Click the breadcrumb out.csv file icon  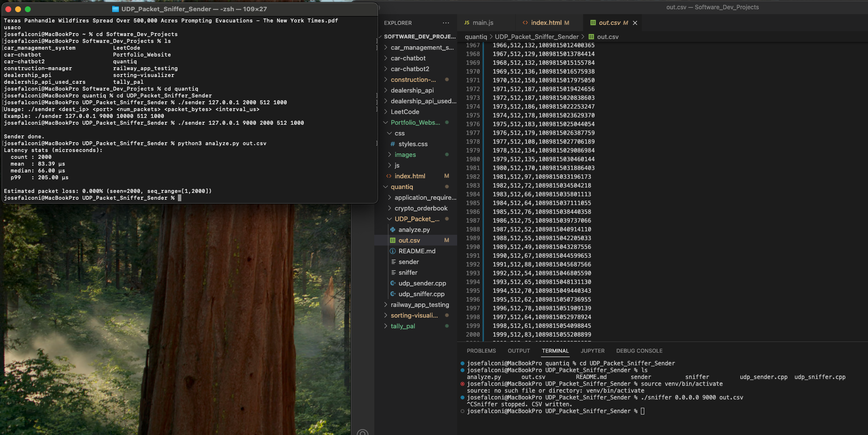591,37
